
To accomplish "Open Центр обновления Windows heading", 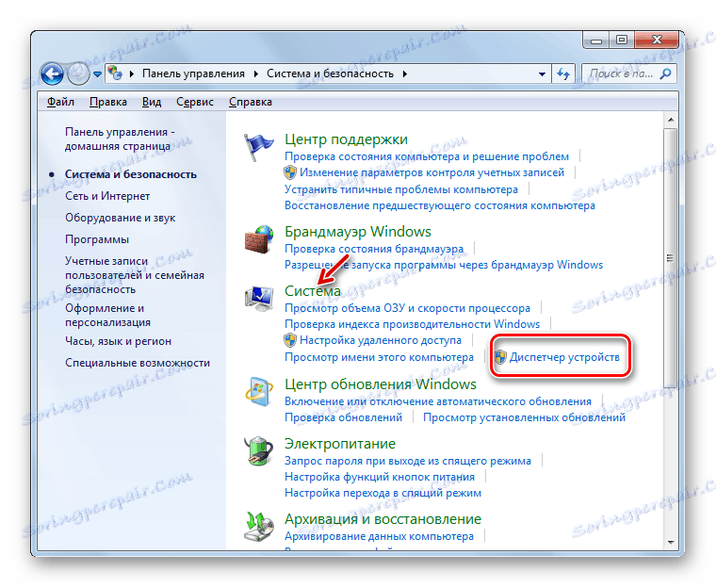I will (x=381, y=384).
